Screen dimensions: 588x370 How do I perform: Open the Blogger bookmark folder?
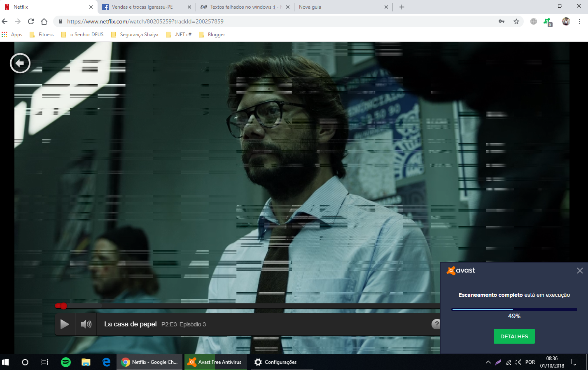tap(212, 35)
